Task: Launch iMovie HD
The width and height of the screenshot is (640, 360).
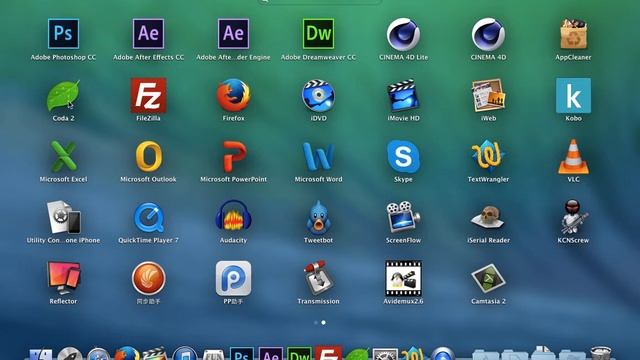Action: tap(403, 96)
